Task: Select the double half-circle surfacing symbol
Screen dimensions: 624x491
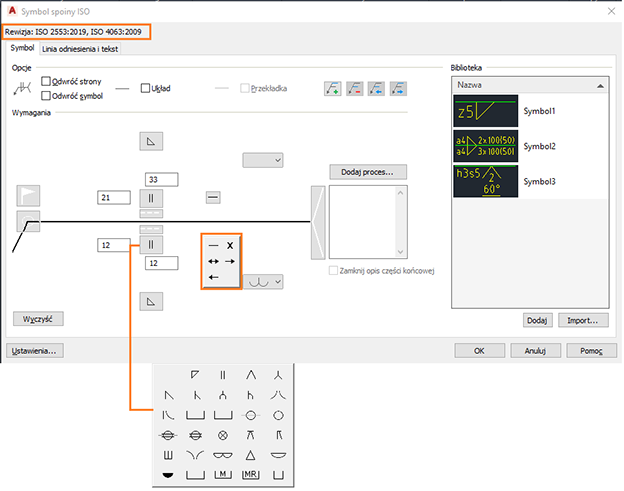Action: click(223, 455)
